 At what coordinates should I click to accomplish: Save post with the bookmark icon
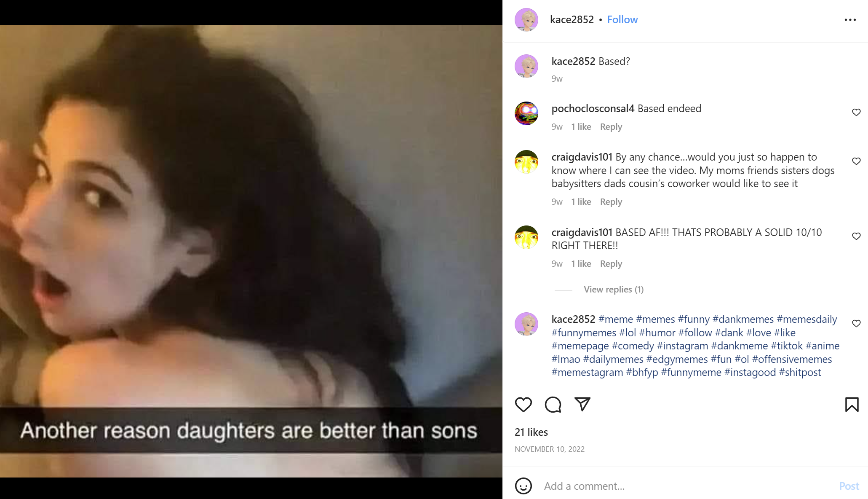point(852,405)
